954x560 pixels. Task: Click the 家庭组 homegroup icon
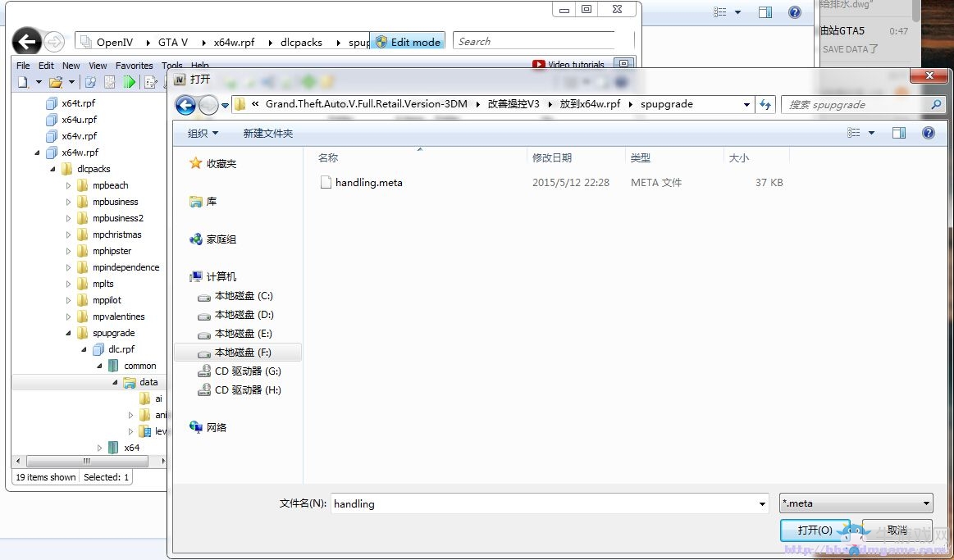point(196,239)
